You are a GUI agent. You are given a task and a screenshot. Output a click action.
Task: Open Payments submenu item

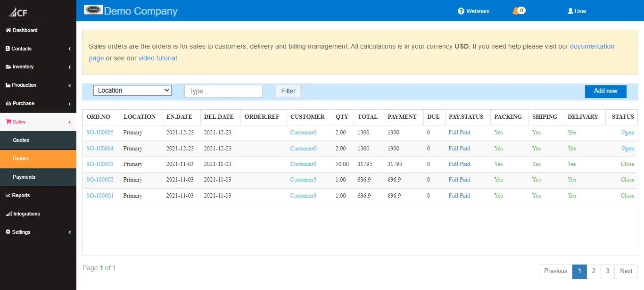[x=38, y=177]
